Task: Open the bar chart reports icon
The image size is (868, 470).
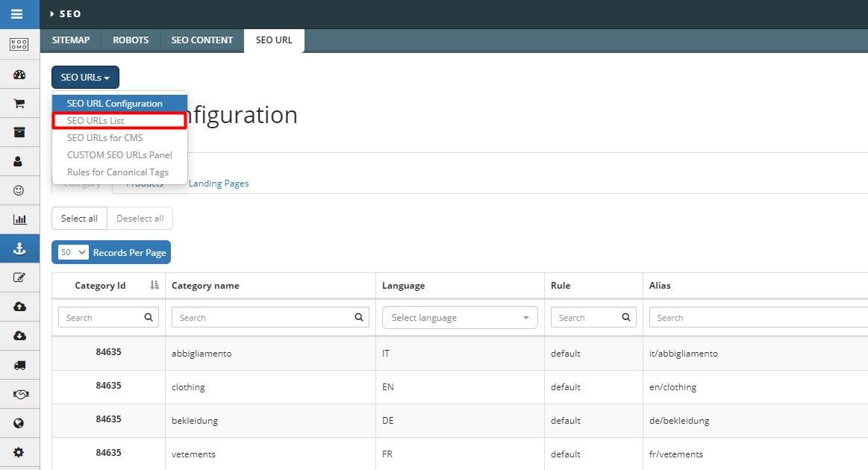Action: 20,219
